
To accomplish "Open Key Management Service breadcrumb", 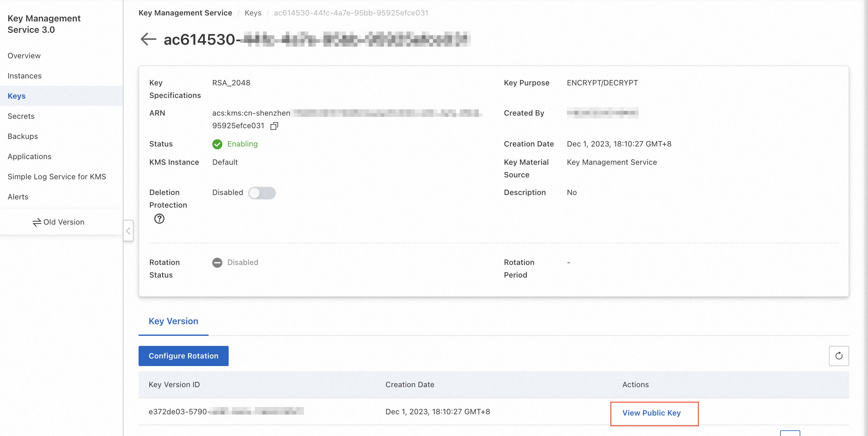I will click(x=185, y=13).
